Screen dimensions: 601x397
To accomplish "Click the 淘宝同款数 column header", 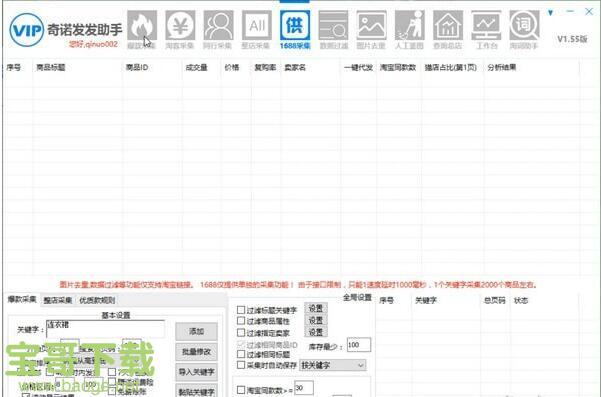I will point(398,67).
